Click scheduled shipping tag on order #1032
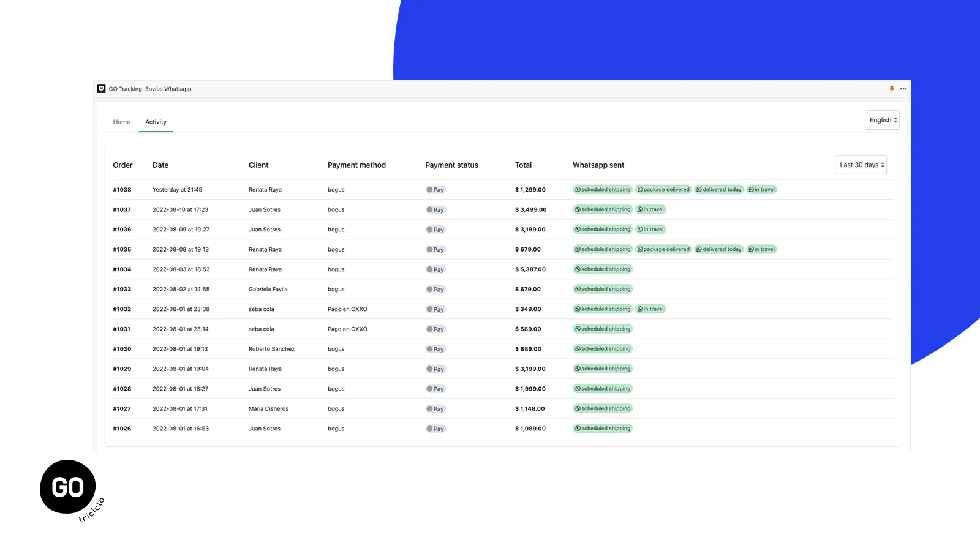 tap(603, 309)
